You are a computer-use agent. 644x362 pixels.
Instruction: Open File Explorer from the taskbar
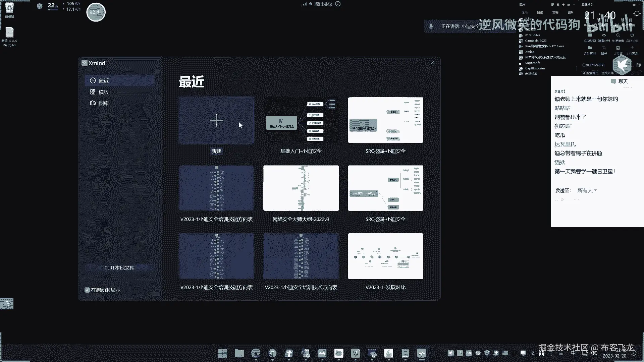[x=239, y=353]
